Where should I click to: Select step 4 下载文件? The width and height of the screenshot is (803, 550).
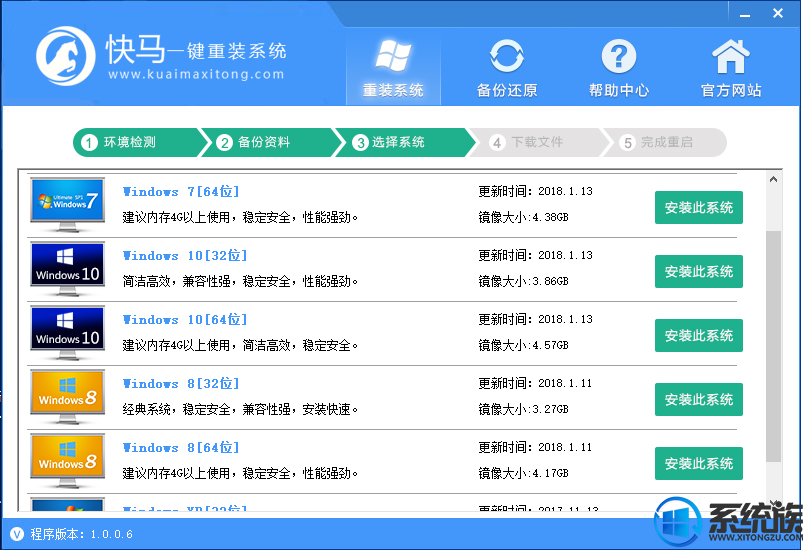point(538,142)
